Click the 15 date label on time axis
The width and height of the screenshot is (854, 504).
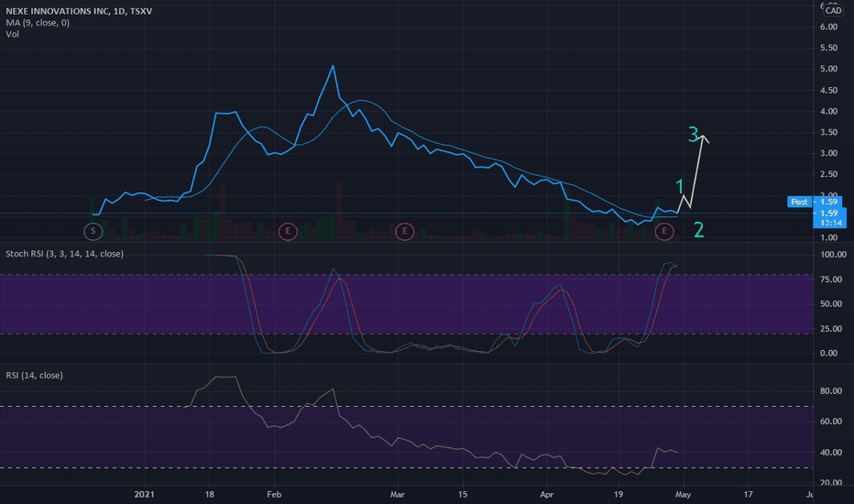(x=463, y=494)
